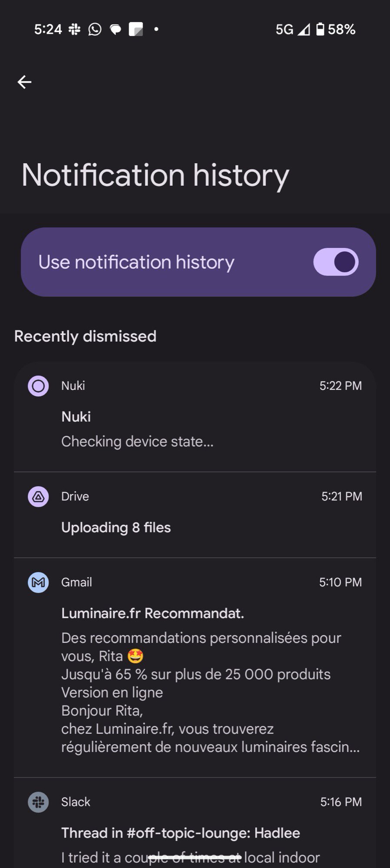Tap the Recently dismissed heading

coord(85,336)
